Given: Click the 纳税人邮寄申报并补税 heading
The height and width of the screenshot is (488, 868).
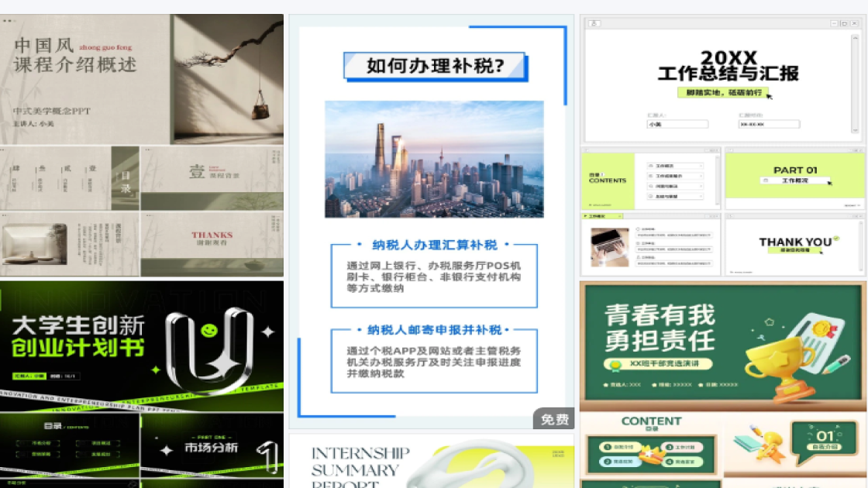Looking at the screenshot, I should click(x=435, y=330).
